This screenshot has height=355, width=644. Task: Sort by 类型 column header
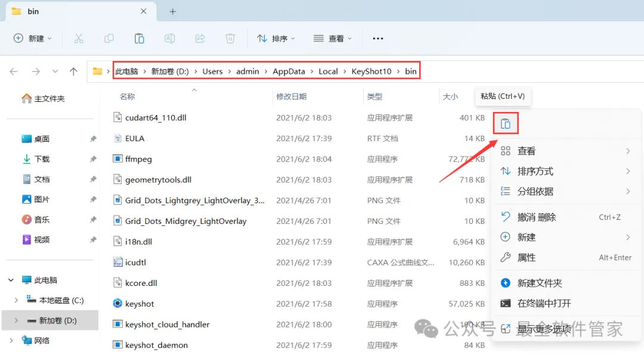(374, 97)
